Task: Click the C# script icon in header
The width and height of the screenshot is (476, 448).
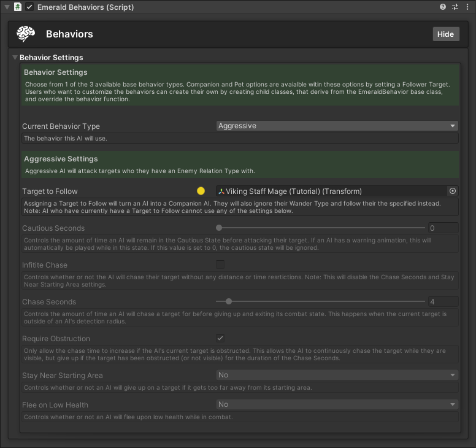Action: click(17, 7)
